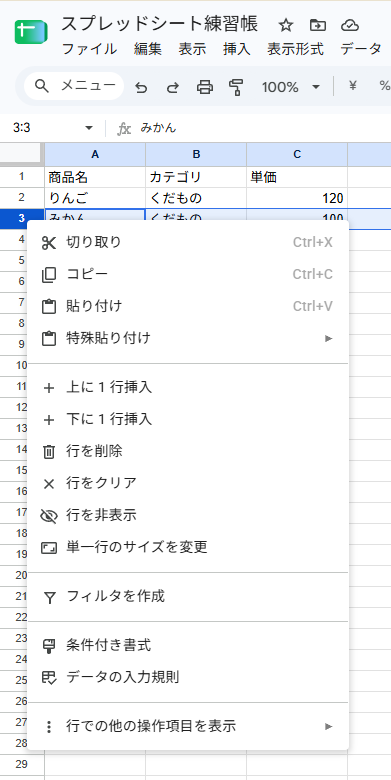Open the データ menu
The height and width of the screenshot is (780, 391).
pos(361,49)
